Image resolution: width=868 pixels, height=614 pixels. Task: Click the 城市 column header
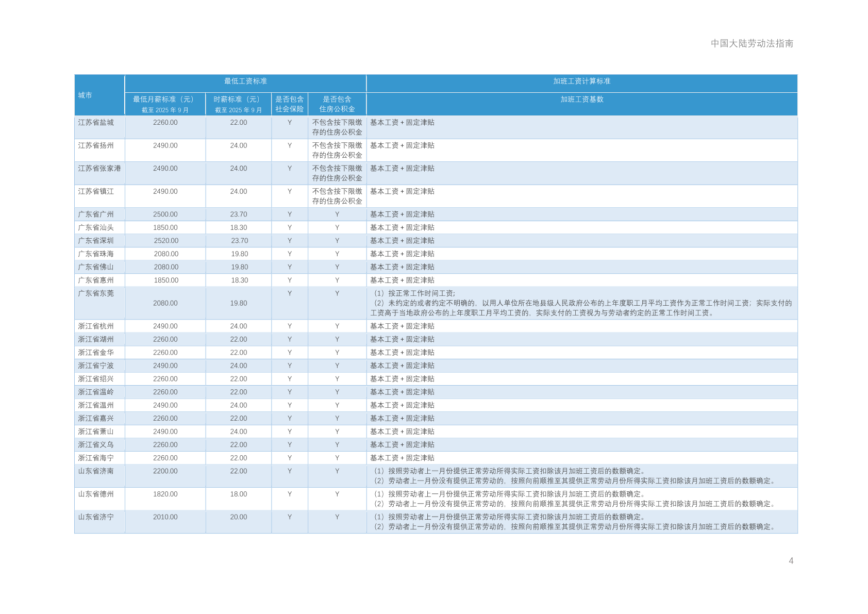tap(86, 95)
